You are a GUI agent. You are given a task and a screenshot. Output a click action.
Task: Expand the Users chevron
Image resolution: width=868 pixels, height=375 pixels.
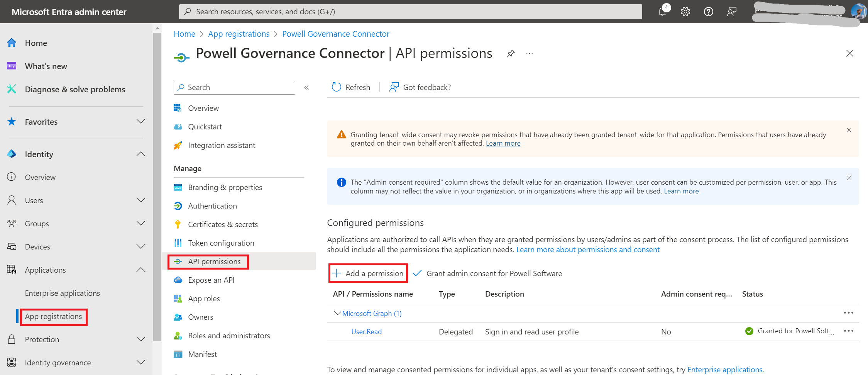(x=141, y=200)
